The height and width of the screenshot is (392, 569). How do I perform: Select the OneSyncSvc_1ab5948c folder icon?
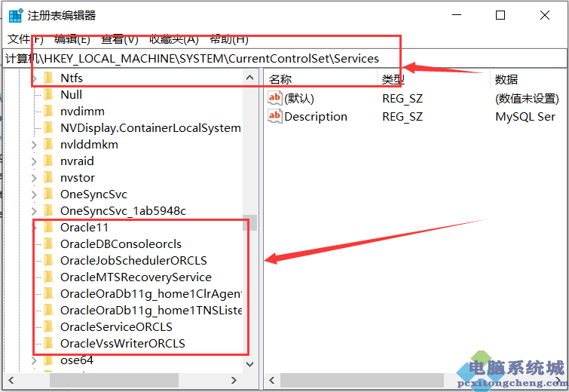click(x=48, y=210)
